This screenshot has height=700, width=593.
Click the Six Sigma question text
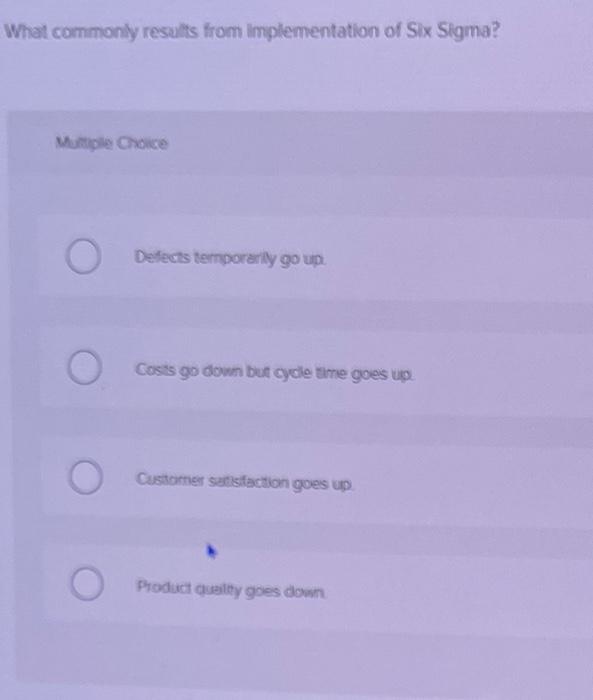click(253, 32)
